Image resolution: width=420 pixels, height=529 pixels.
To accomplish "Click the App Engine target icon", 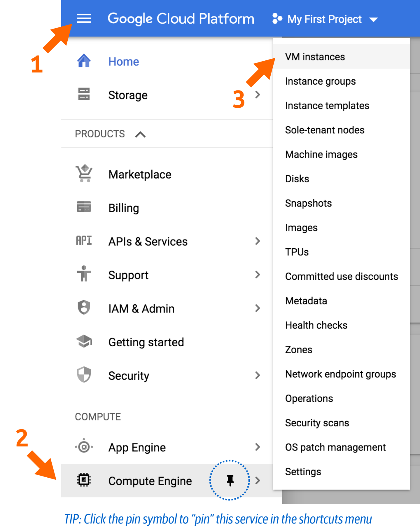I will coord(84,446).
